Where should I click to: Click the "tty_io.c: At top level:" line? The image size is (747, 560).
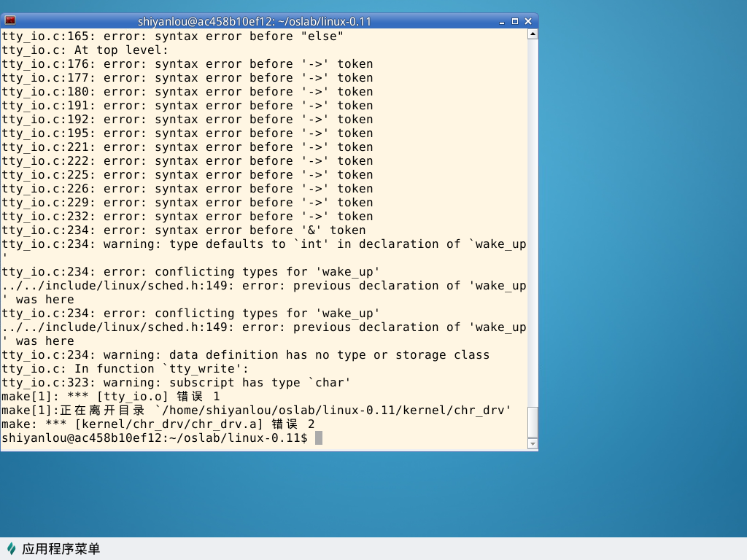pyautogui.click(x=85, y=50)
